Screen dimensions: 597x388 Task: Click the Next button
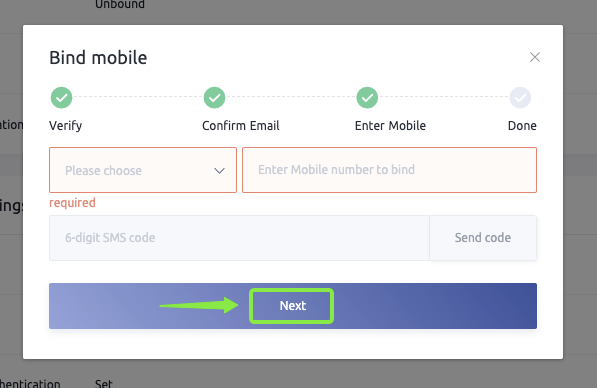293,306
